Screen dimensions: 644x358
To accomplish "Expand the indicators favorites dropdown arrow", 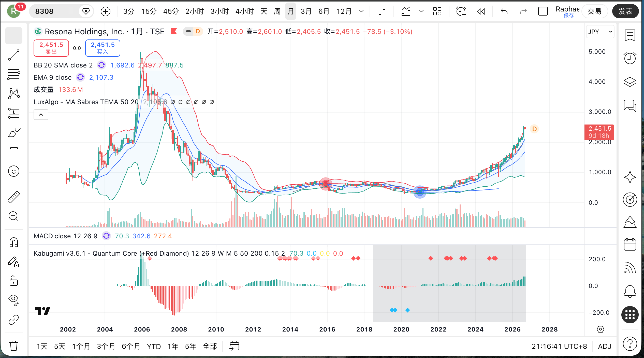I will click(x=421, y=11).
